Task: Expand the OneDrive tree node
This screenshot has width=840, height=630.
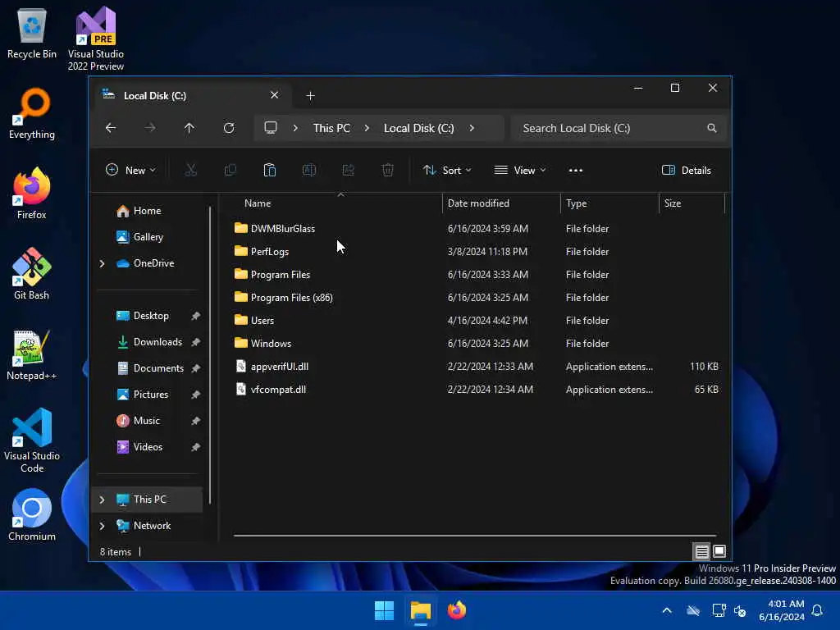Action: 102,263
